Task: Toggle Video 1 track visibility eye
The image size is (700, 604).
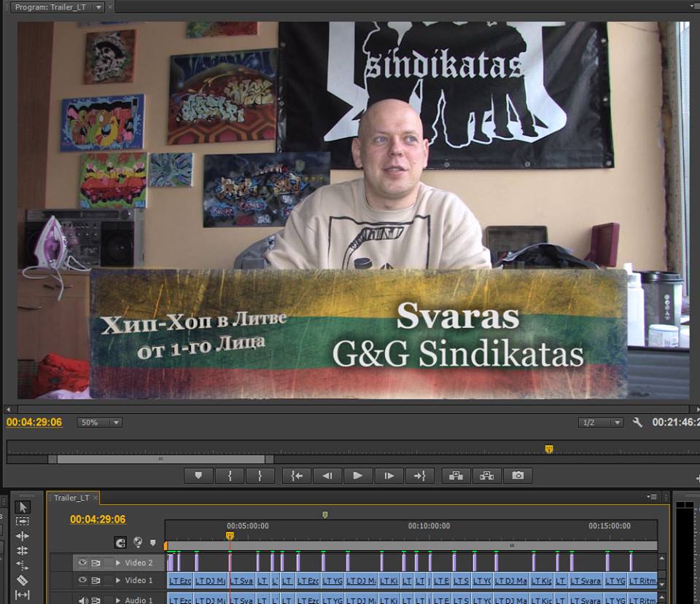Action: tap(82, 580)
